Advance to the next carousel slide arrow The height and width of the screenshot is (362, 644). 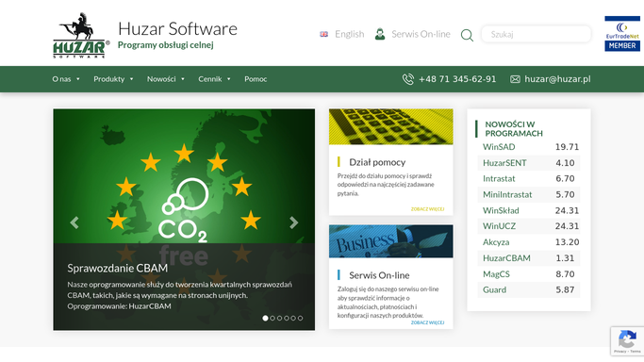pos(293,222)
